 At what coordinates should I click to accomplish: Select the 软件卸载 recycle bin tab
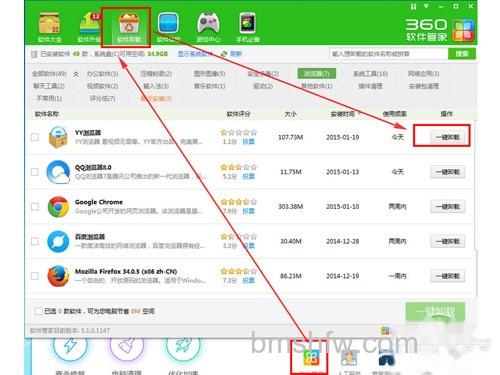tap(129, 27)
